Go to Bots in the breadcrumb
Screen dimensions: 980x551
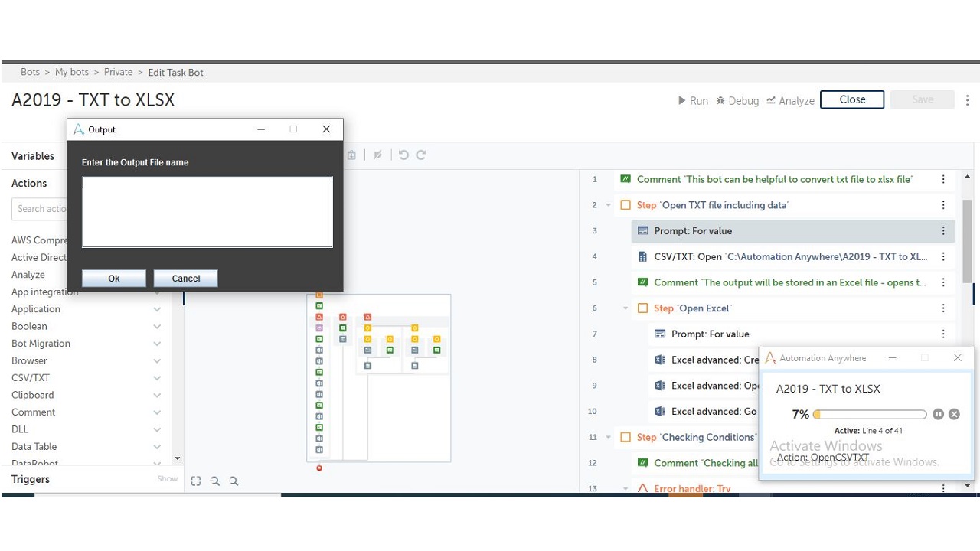(30, 72)
